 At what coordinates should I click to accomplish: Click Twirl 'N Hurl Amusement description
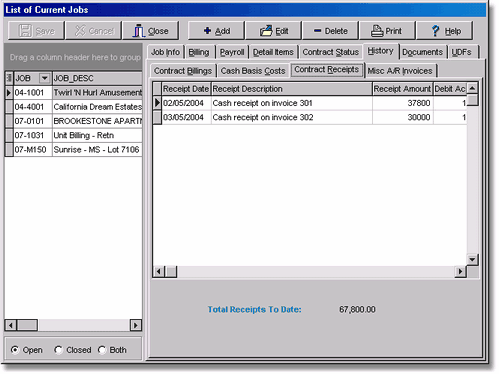[x=97, y=93]
